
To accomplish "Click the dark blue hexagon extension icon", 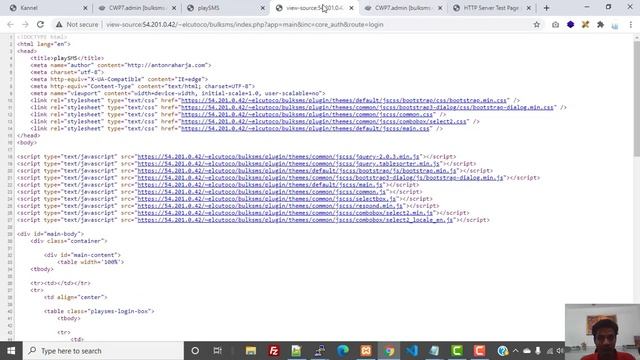I will (x=570, y=24).
